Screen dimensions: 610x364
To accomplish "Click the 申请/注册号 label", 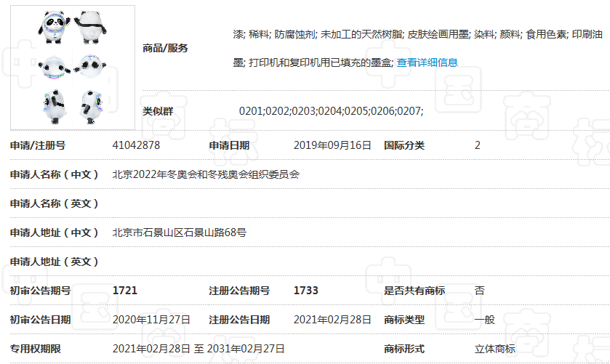I will pos(38,145).
